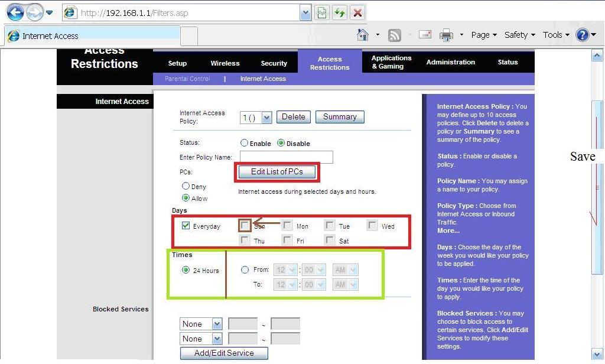605x364 pixels.
Task: Check the Fri day checkbox
Action: coord(287,240)
